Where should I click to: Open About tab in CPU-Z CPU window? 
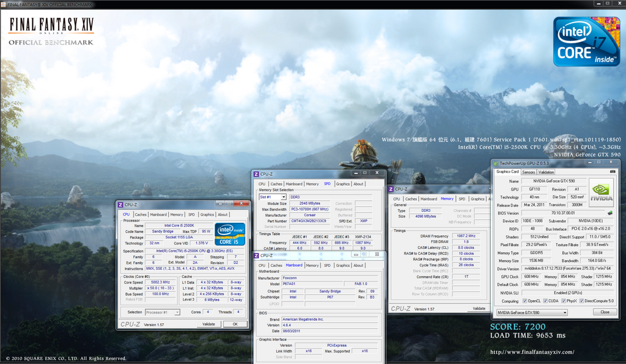[223, 214]
